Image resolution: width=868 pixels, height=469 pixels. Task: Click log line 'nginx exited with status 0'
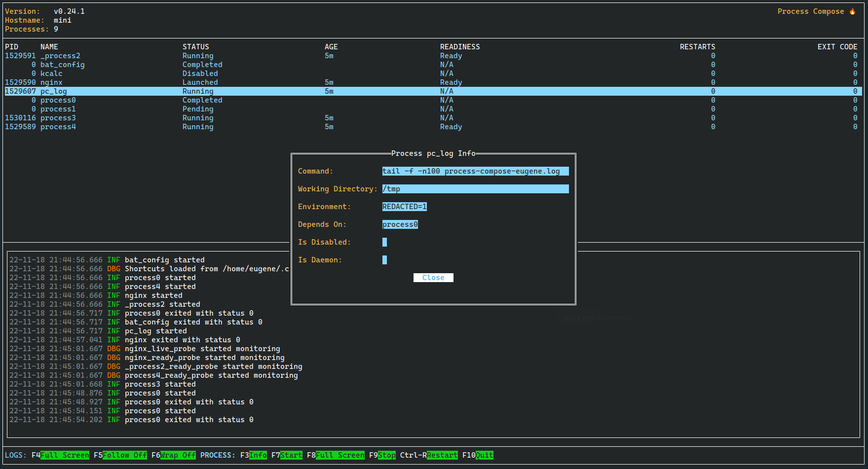[125, 340]
